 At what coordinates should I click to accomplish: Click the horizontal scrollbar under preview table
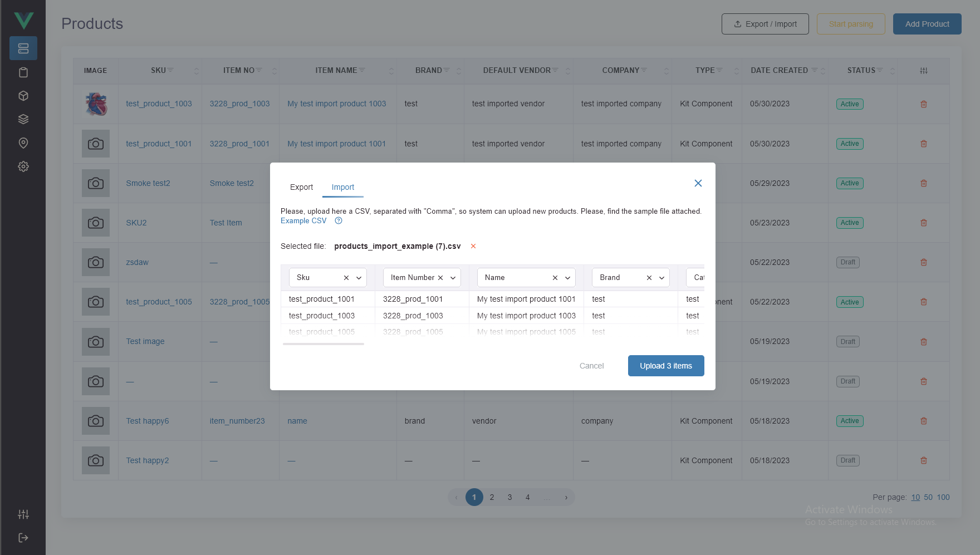(324, 344)
